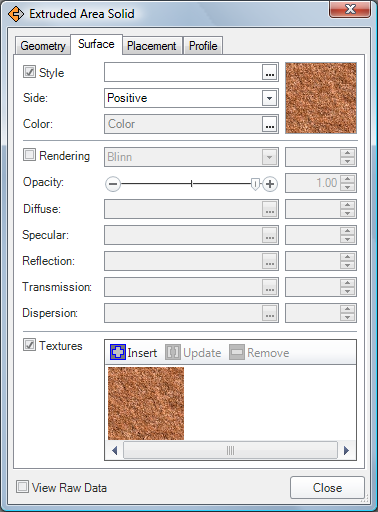Click the Opacity slider middle tick
The image size is (378, 512).
pyautogui.click(x=191, y=184)
